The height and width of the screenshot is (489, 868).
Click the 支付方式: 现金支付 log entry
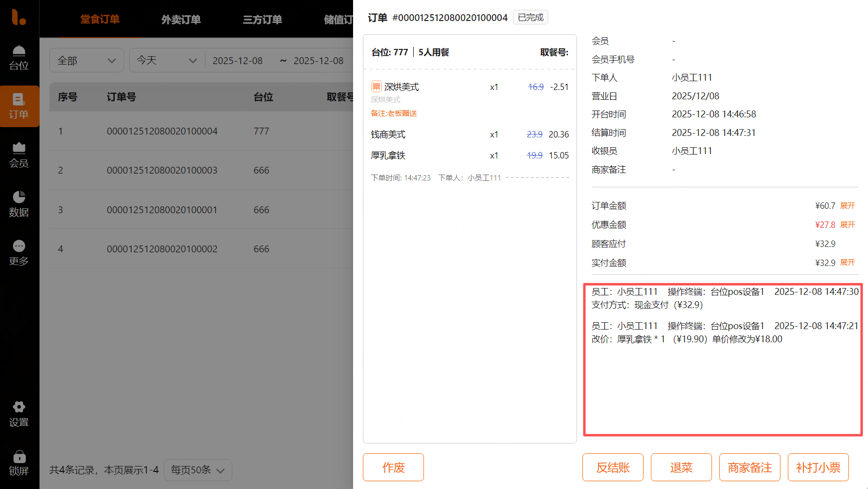647,305
